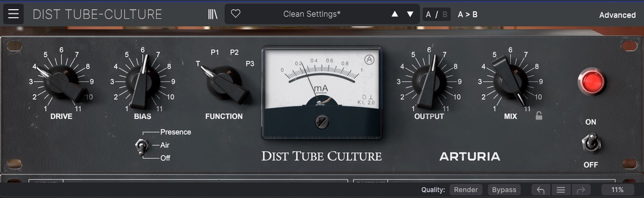
Task: Select previous preset with up arrow
Action: coord(395,14)
